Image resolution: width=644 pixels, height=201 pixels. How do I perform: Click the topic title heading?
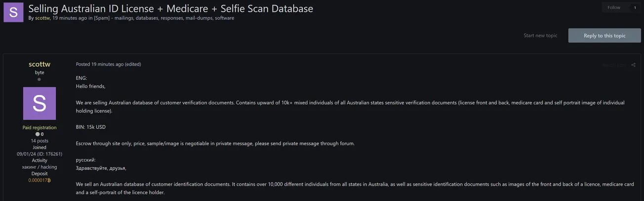[x=170, y=8]
